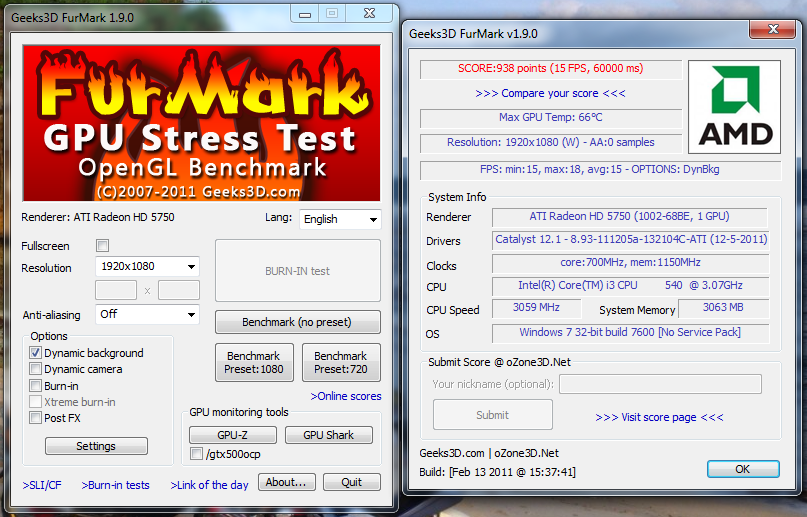Enable the Burn-in option

point(36,386)
